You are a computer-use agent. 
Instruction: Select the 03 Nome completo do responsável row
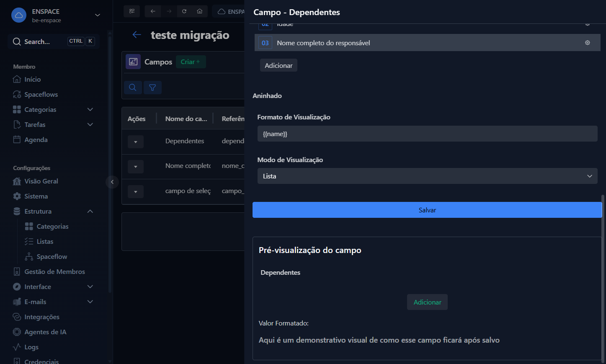(x=427, y=43)
